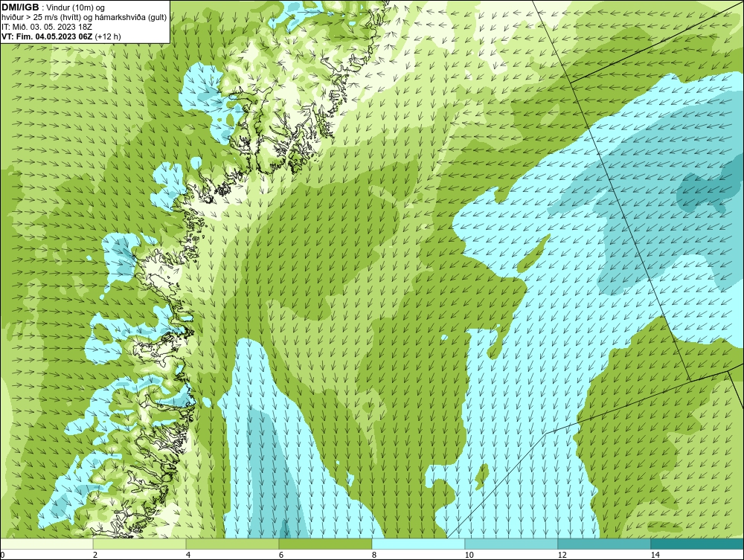Viewport: 744px width, 560px height.
Task: Click the legend value '0'
Action: tap(2, 555)
